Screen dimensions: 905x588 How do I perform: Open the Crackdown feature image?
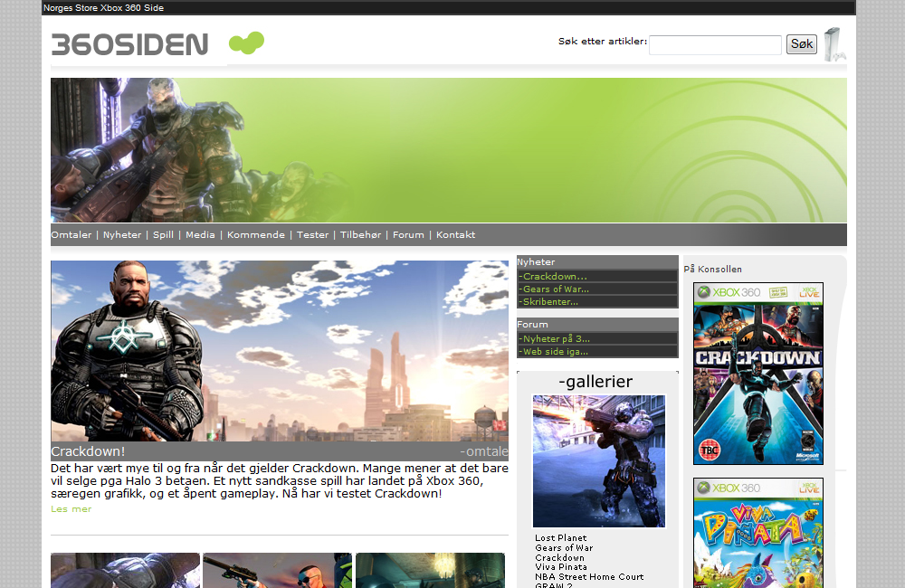280,351
